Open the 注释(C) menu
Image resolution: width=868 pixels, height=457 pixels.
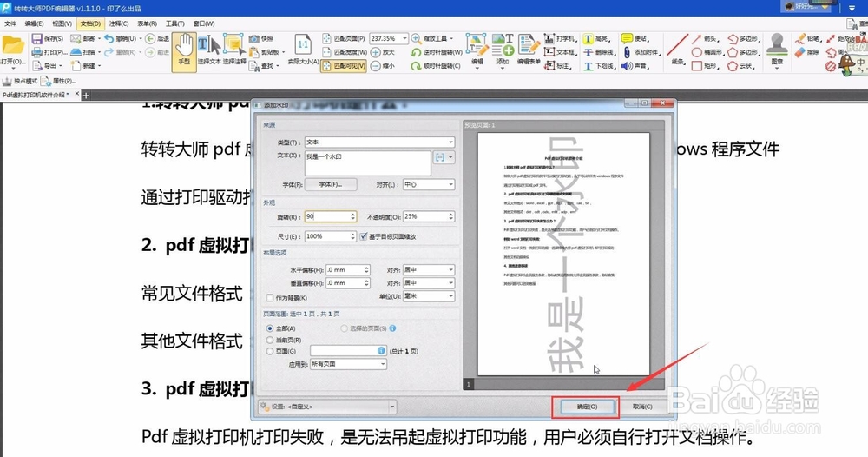[118, 23]
